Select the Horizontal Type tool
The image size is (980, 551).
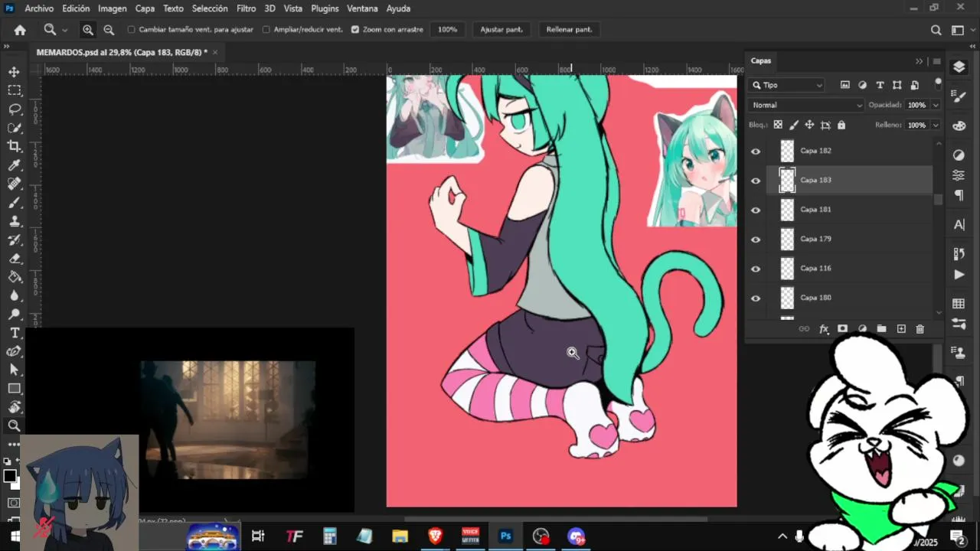point(15,333)
